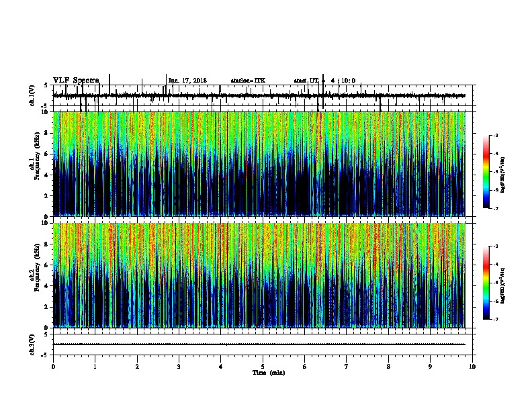Select the start UT time text
Viewport: 532px width, 411px height.
(x=324, y=81)
